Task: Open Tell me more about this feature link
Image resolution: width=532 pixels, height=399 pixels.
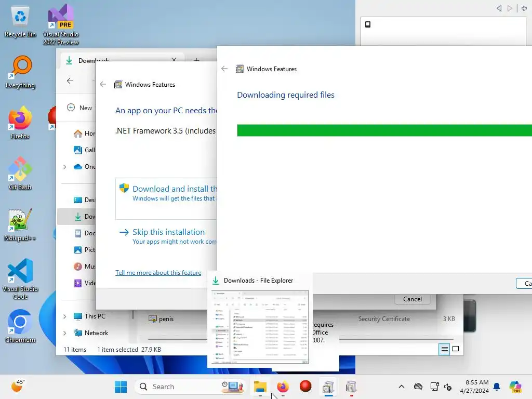Action: click(158, 273)
